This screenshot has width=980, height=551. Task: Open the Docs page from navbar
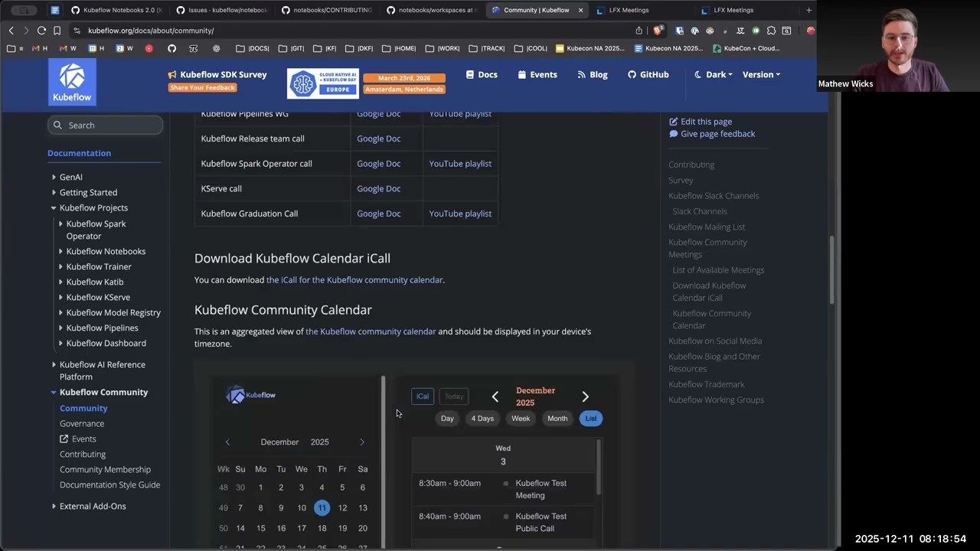[x=482, y=74]
